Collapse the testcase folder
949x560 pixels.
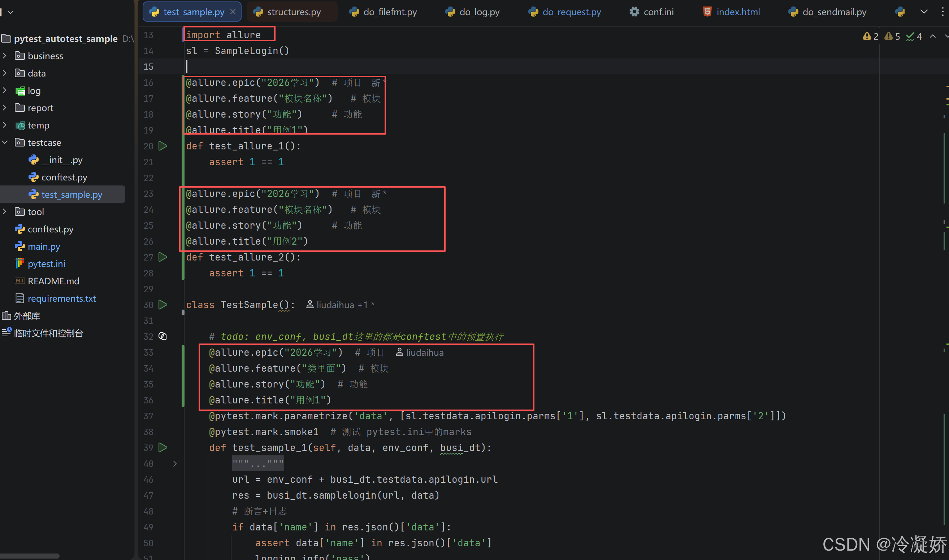[5, 143]
